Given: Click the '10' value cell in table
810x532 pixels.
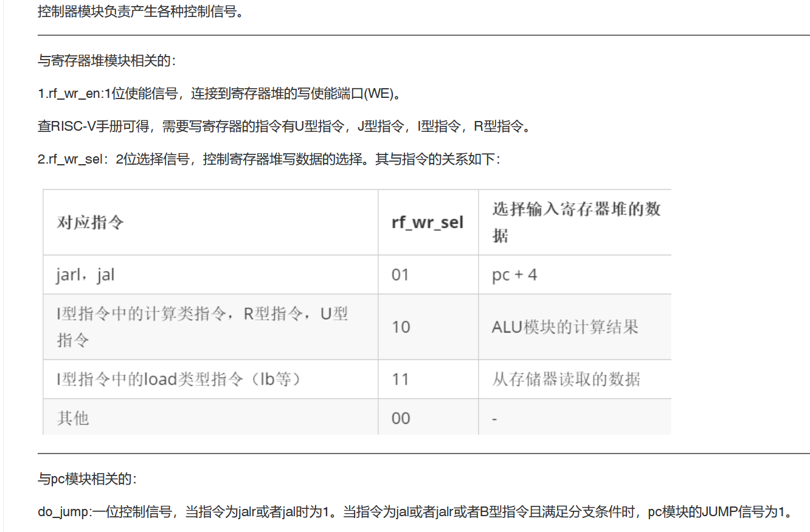Looking at the screenshot, I should 401,327.
